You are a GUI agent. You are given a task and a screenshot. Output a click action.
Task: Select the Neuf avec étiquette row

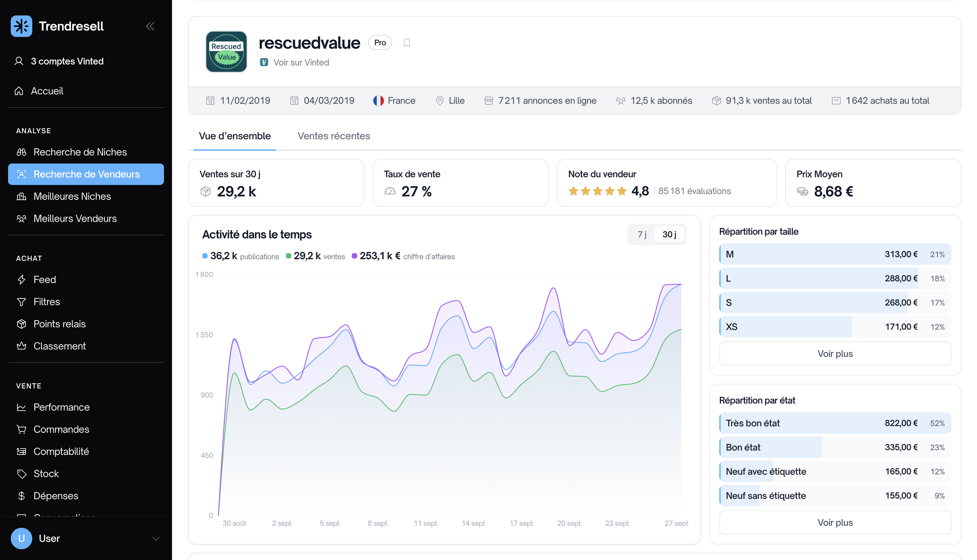(835, 472)
